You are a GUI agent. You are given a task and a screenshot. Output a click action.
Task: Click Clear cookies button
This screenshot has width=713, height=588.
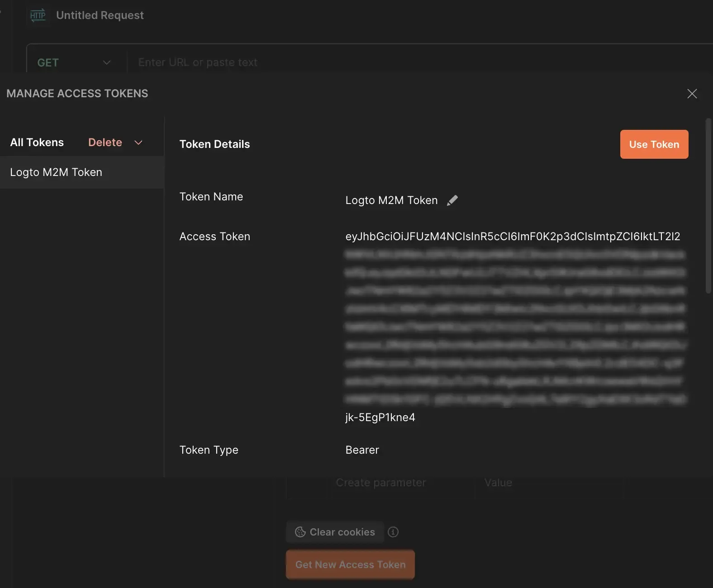click(335, 532)
